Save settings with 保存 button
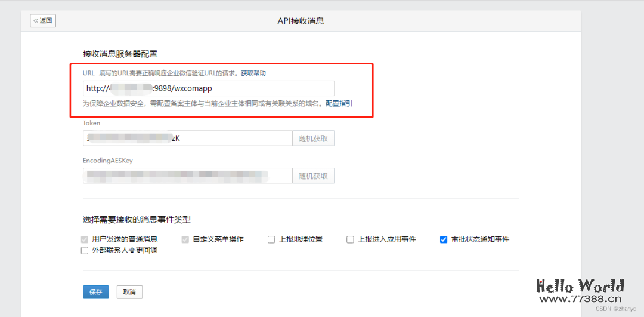This screenshot has width=644, height=317. coord(95,292)
